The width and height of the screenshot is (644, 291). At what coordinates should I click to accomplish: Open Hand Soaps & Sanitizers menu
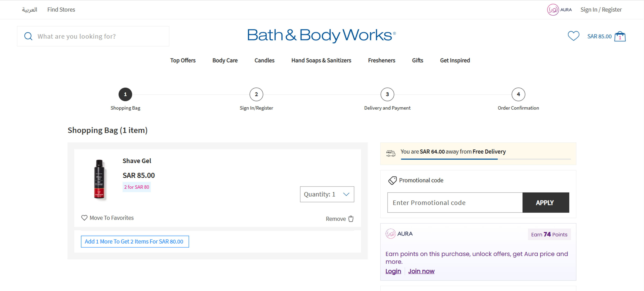pyautogui.click(x=321, y=60)
